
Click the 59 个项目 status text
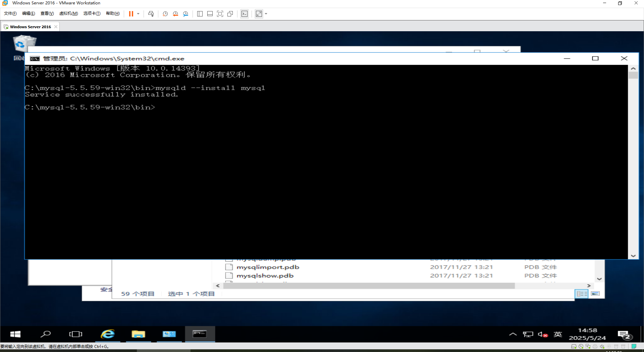click(x=138, y=294)
